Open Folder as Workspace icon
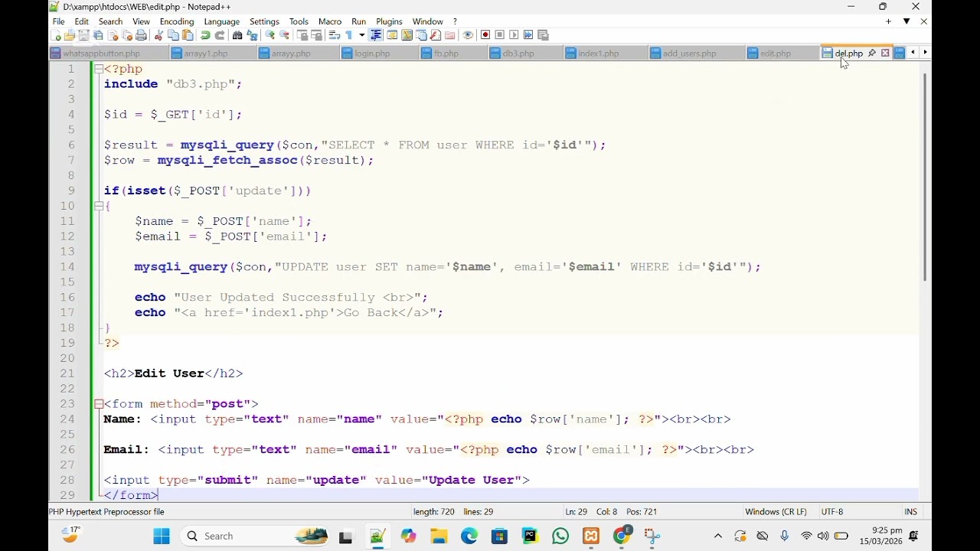The image size is (980, 551). coord(449,35)
